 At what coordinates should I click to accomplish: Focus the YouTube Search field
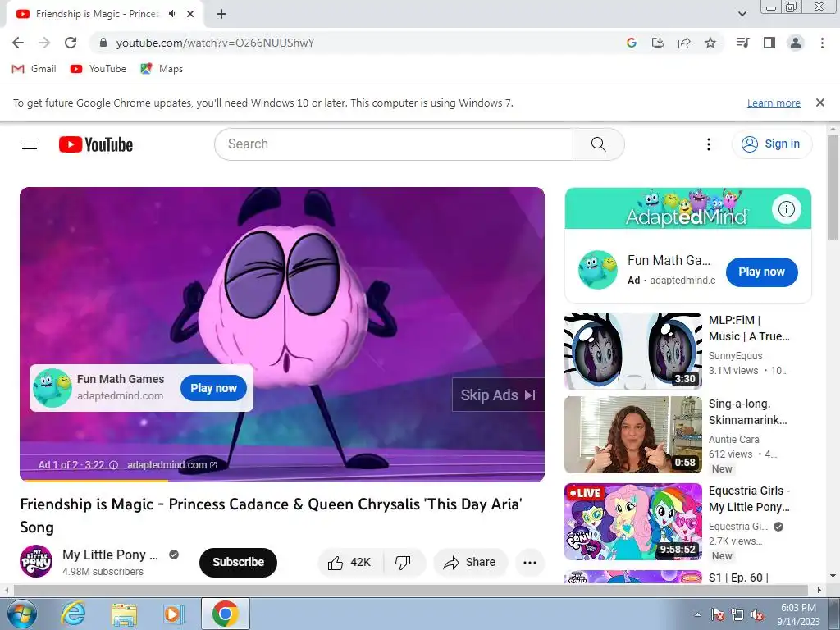point(394,144)
